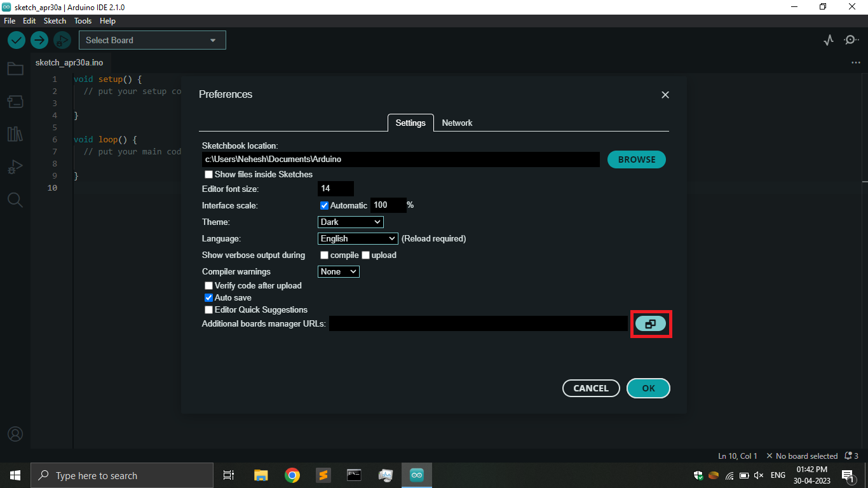Verify the sketch using the checkmark icon
The image size is (868, 488).
coord(16,39)
